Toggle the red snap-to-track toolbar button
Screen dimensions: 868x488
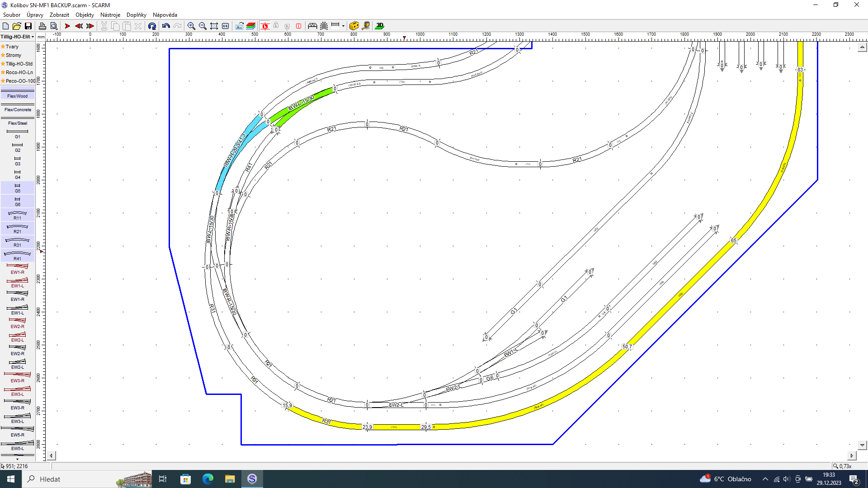point(265,26)
